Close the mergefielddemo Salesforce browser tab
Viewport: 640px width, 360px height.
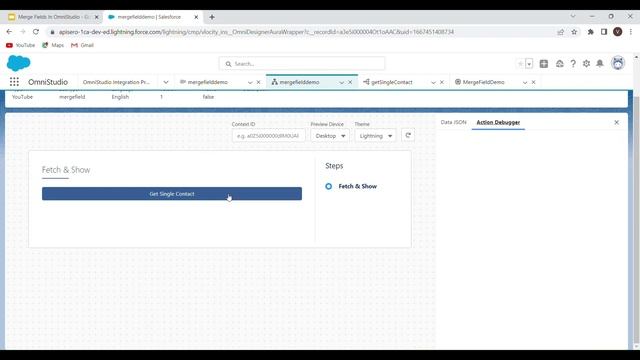click(196, 17)
